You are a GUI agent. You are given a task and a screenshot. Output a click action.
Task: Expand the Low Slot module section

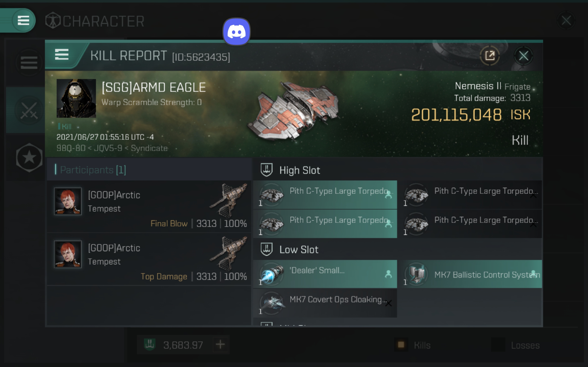(298, 250)
